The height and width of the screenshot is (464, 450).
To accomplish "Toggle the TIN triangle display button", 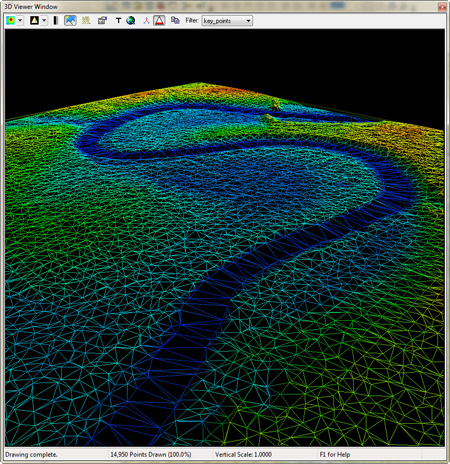I will (159, 21).
